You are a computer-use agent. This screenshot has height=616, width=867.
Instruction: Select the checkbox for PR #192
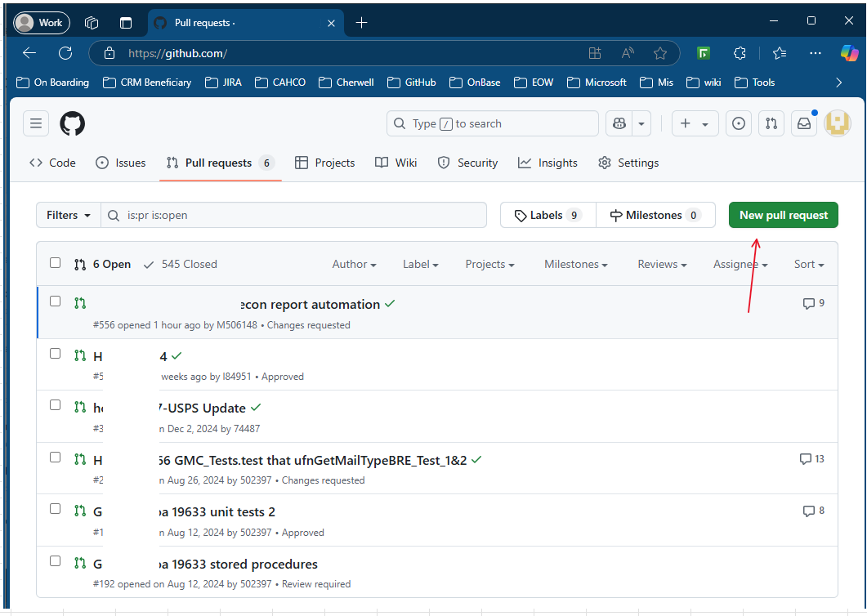point(55,561)
